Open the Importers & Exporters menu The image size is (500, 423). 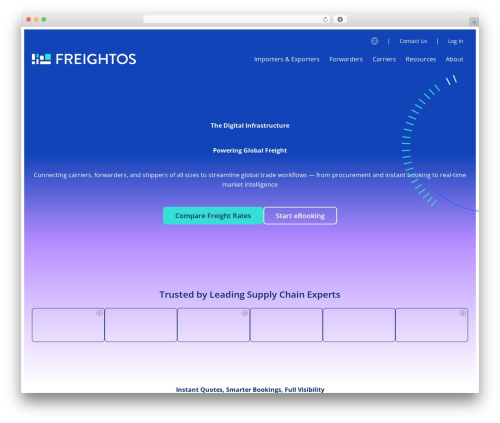[x=287, y=59]
